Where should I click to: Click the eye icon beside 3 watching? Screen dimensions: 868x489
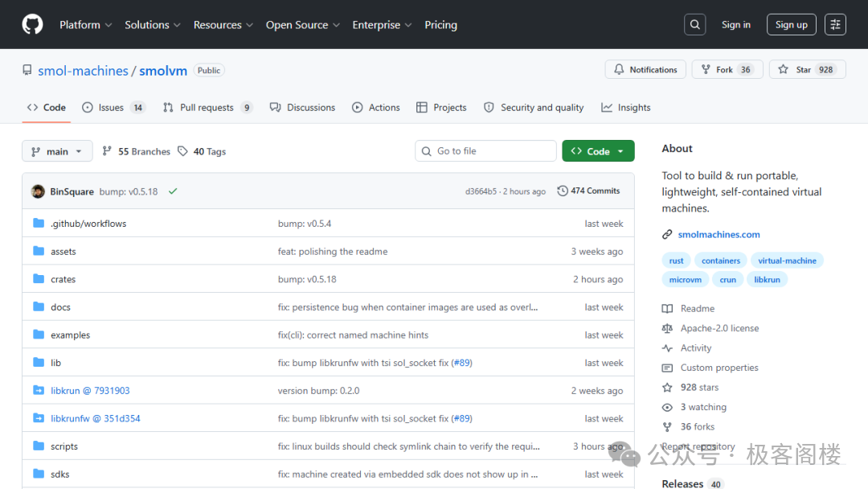(667, 407)
